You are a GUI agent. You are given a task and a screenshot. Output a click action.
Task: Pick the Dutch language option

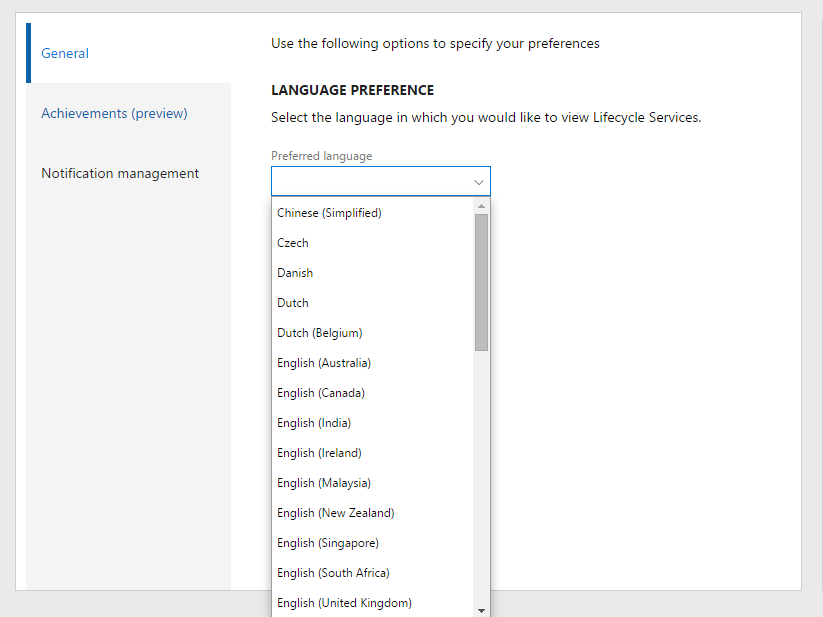(x=293, y=303)
